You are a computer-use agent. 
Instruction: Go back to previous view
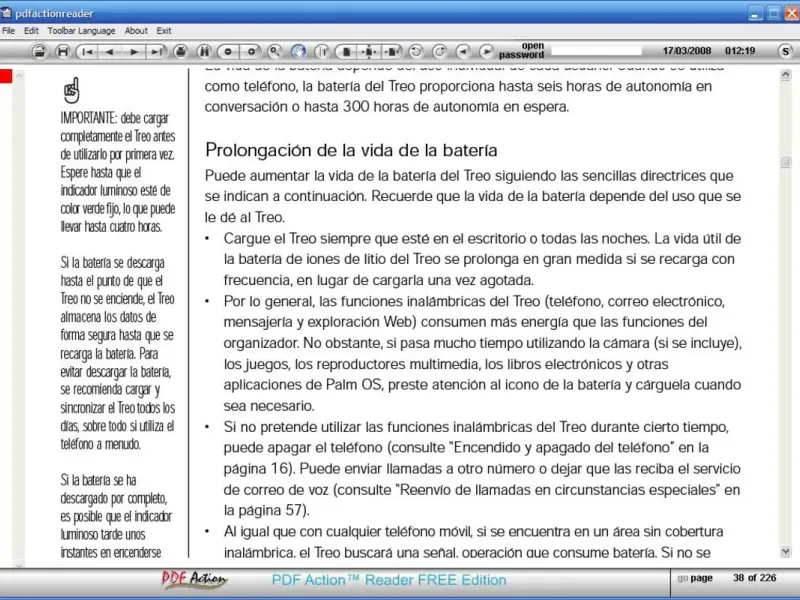click(463, 52)
